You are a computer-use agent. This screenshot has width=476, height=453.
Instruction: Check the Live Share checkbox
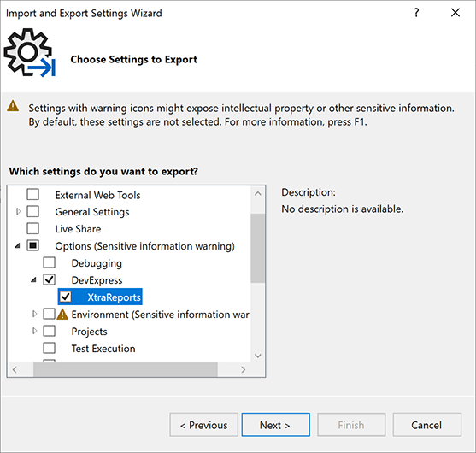click(32, 228)
